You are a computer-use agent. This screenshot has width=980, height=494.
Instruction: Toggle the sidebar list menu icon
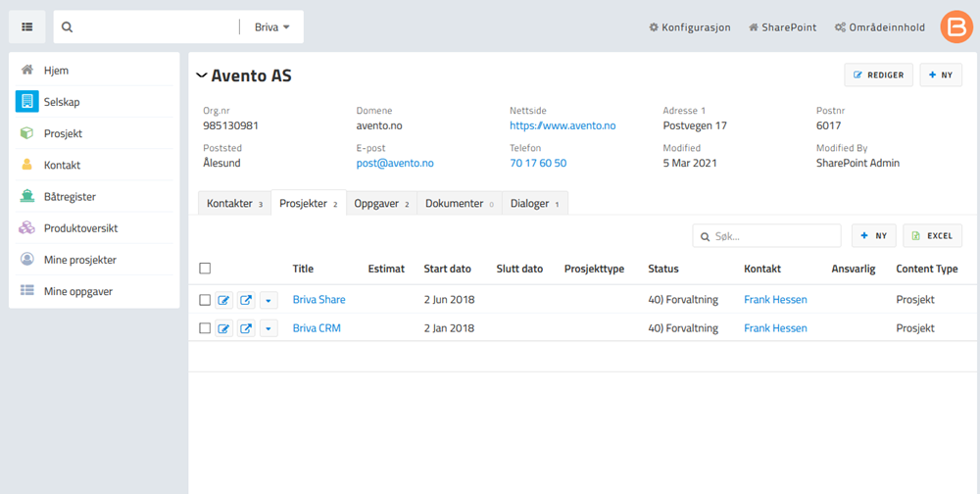pos(26,26)
